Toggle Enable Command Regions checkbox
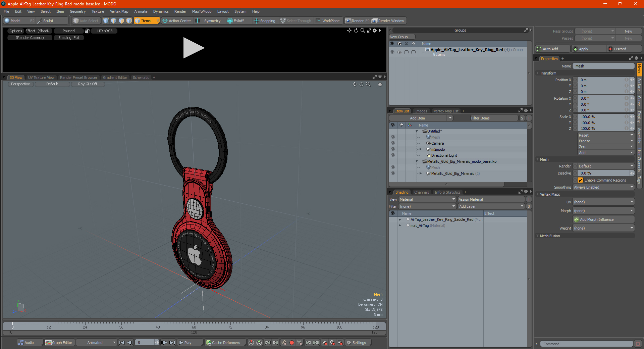Image resolution: width=644 pixels, height=349 pixels. click(x=580, y=180)
